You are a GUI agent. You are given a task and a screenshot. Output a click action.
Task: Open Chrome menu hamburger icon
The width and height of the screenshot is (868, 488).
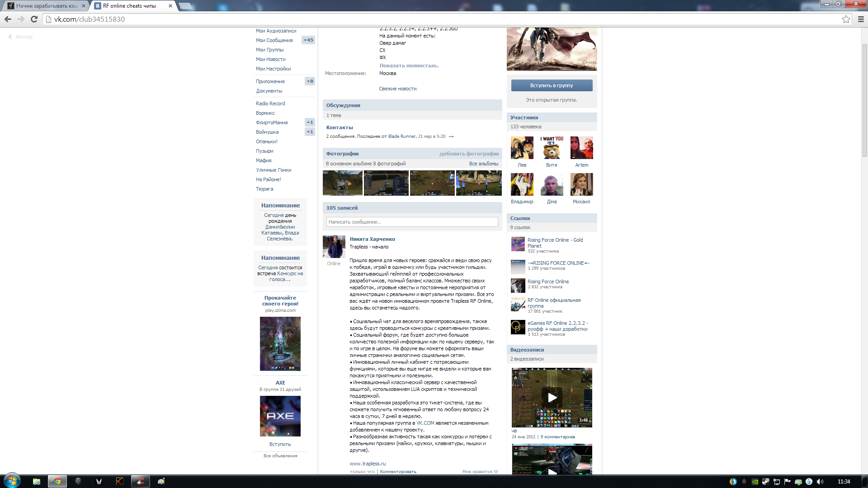pos(861,19)
